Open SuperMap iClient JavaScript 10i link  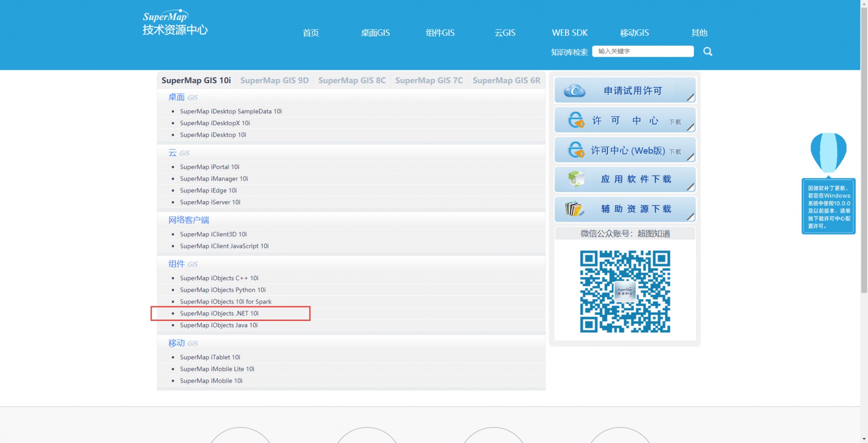[224, 246]
